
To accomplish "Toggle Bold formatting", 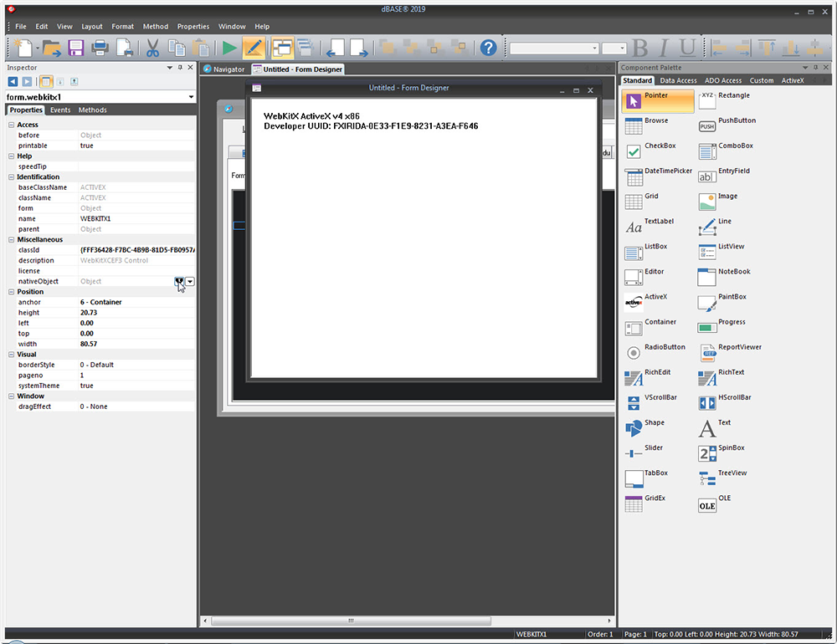I will point(639,48).
